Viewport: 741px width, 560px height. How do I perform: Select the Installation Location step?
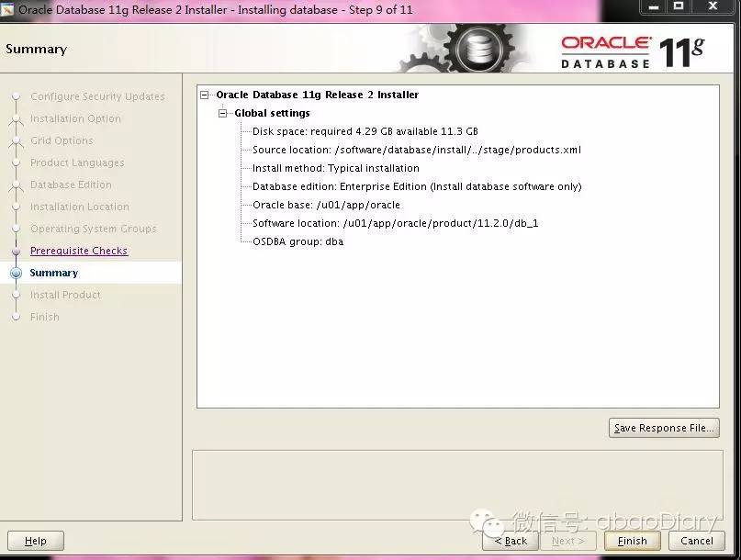click(x=79, y=207)
